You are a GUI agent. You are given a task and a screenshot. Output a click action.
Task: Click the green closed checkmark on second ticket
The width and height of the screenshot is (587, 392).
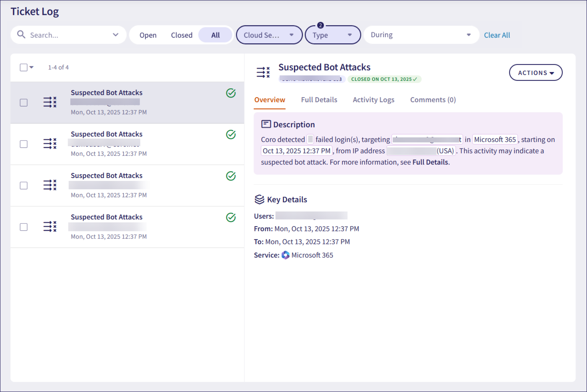(x=231, y=134)
